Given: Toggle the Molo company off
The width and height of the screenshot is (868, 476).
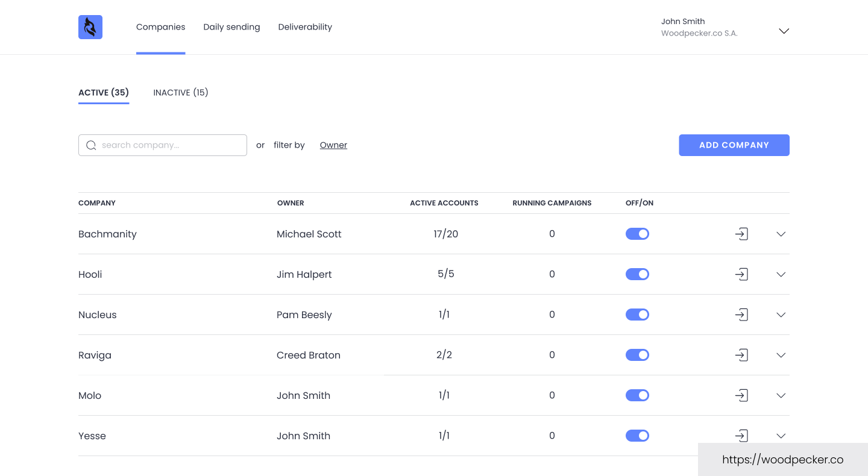Looking at the screenshot, I should [x=637, y=395].
